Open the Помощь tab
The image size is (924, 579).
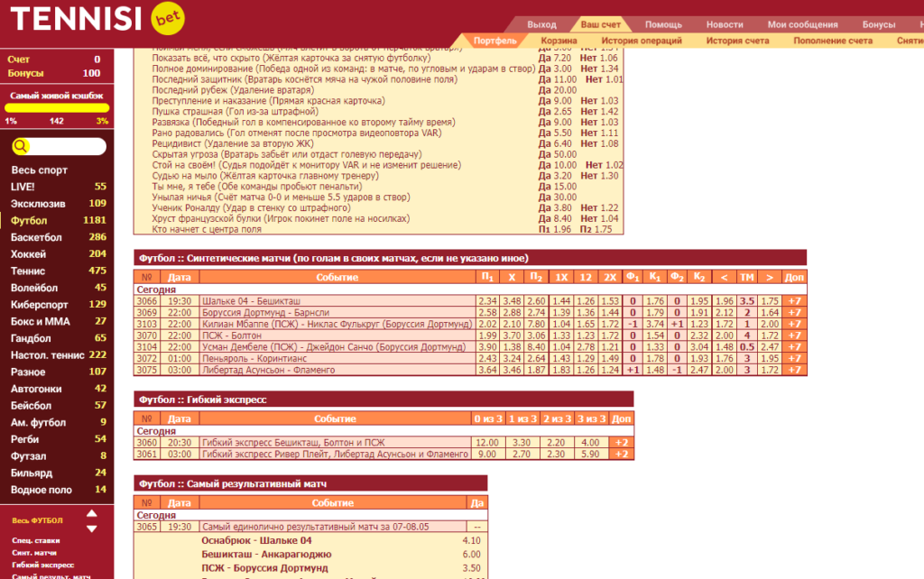(x=663, y=24)
